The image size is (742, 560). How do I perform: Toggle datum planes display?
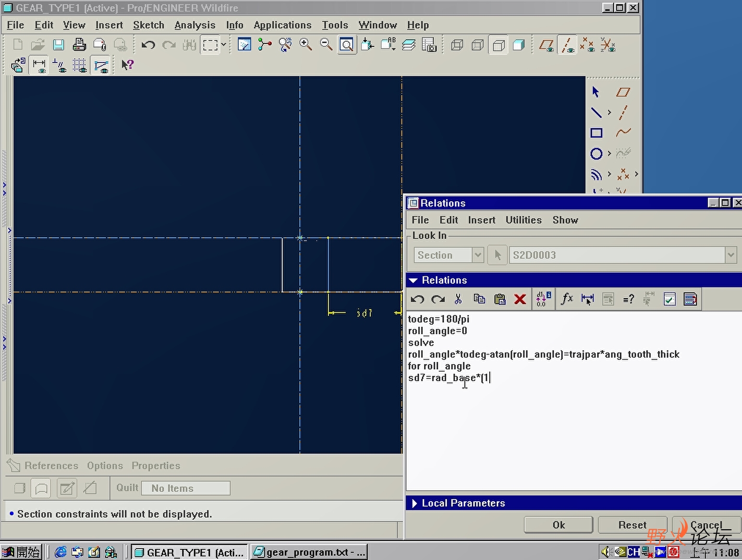click(x=546, y=45)
